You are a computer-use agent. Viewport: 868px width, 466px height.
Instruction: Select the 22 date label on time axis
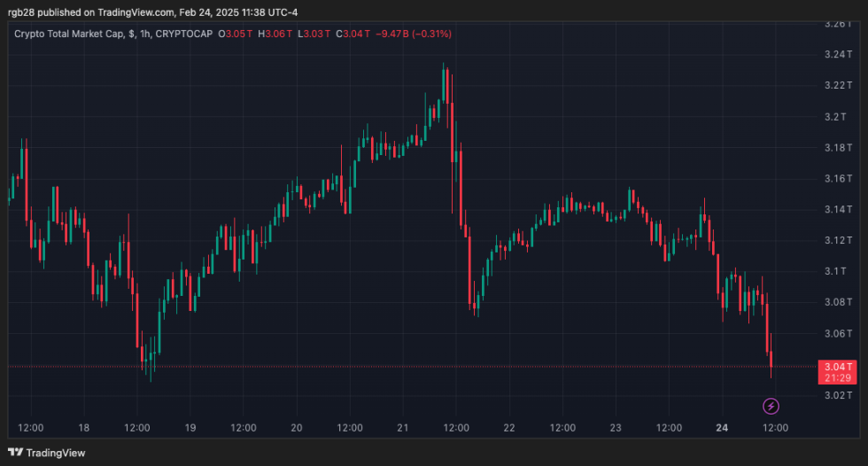pyautogui.click(x=509, y=428)
